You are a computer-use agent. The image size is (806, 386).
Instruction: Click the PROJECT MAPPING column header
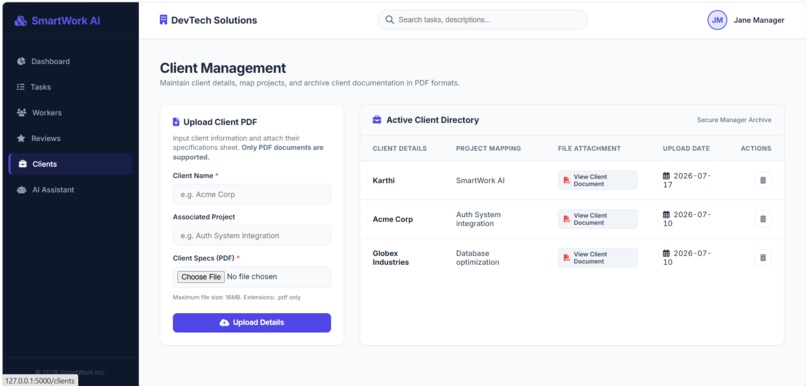[x=488, y=149]
